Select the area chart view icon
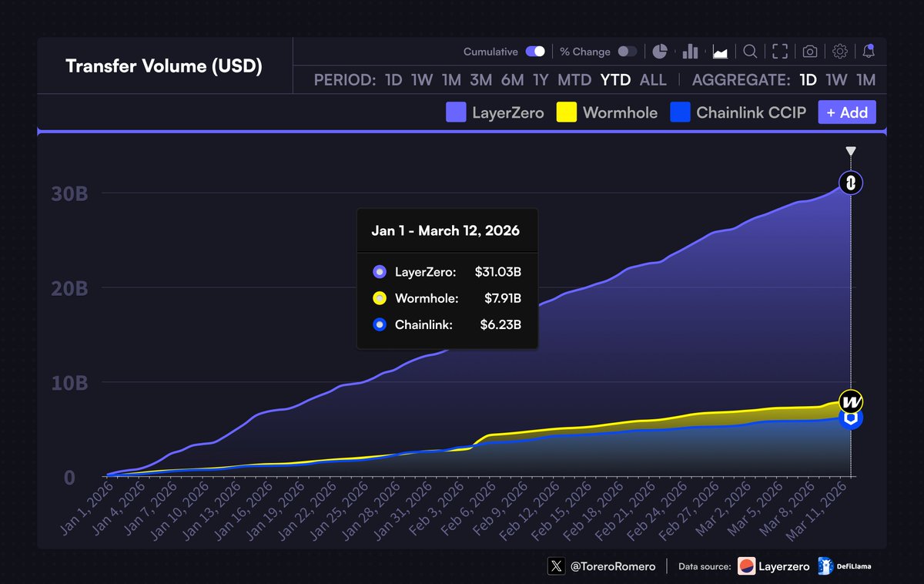Screen dimensions: 924x584 coord(721,52)
